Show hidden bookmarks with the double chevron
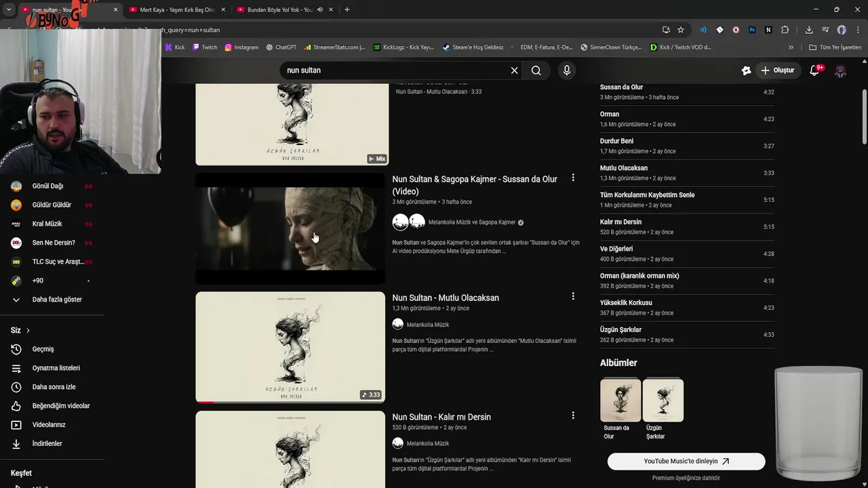This screenshot has width=868, height=488. tap(791, 47)
